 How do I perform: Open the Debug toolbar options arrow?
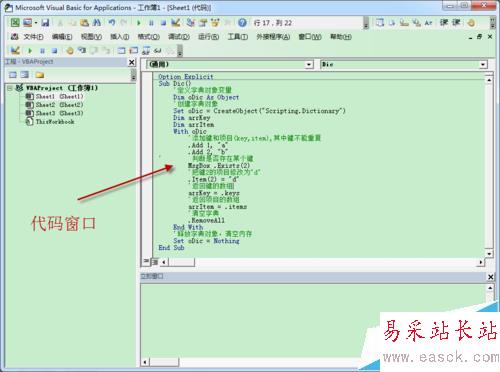tap(180, 50)
